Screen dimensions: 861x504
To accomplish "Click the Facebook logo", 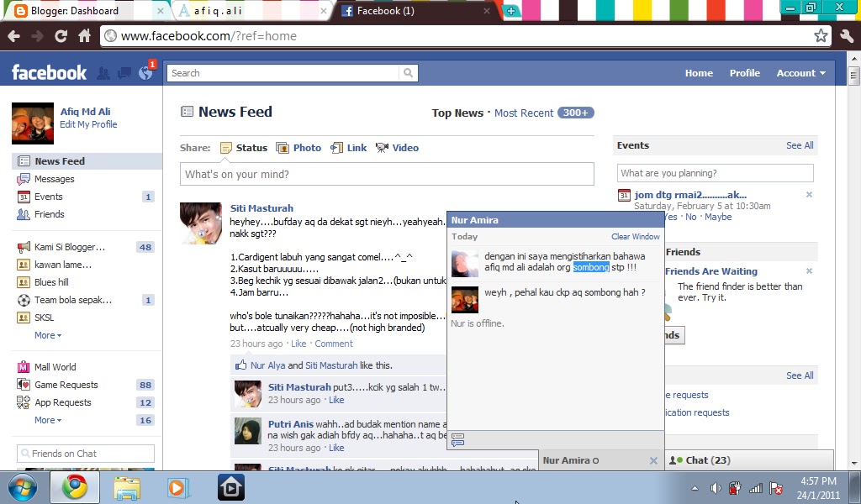I will click(49, 72).
